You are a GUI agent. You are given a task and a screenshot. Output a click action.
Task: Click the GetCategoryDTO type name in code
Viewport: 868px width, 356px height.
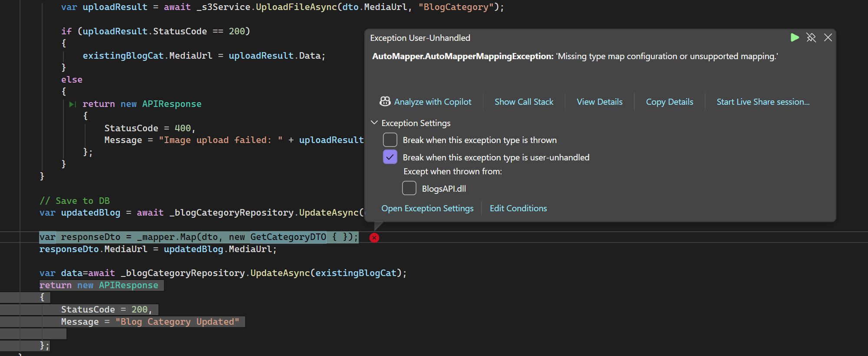288,237
